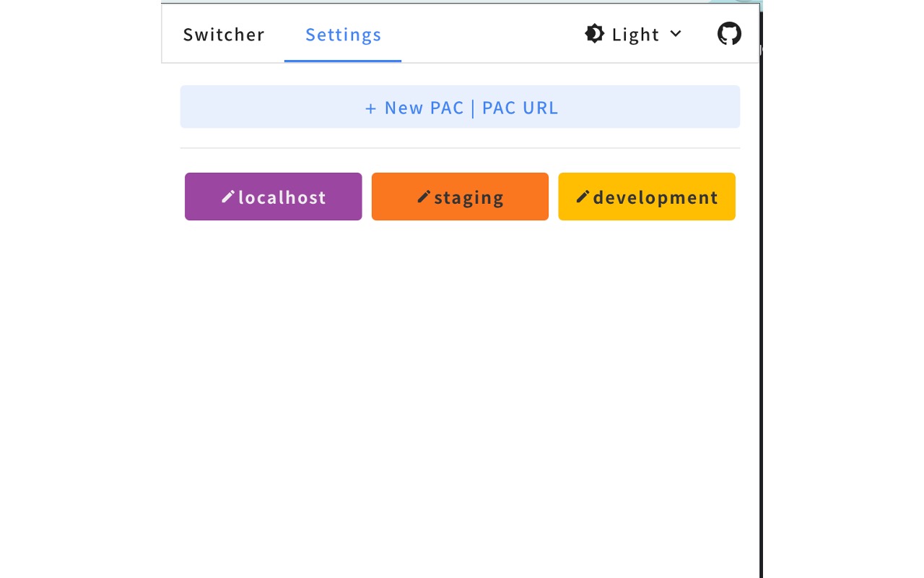Image resolution: width=924 pixels, height=578 pixels.
Task: Open the GitHub repository via its logo
Action: pyautogui.click(x=729, y=33)
